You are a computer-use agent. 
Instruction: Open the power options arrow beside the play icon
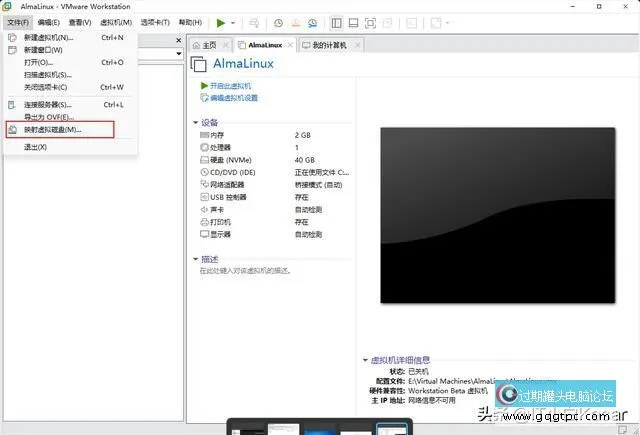pos(233,23)
